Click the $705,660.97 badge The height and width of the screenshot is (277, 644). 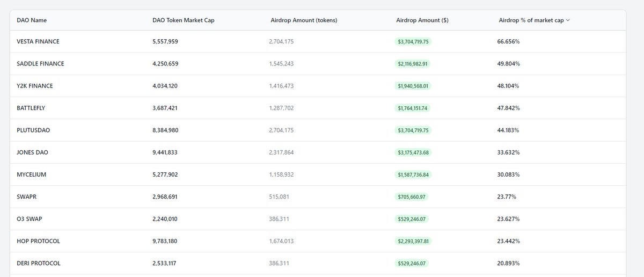click(411, 197)
